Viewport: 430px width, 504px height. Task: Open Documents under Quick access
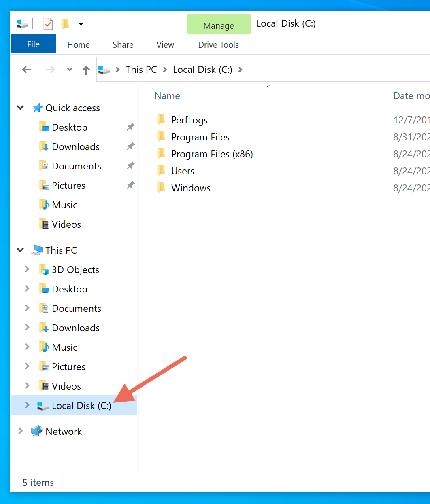(x=77, y=166)
